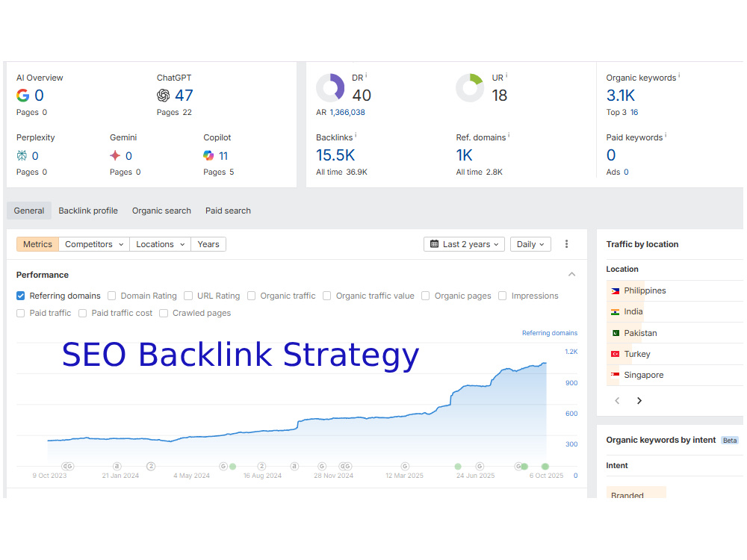Open the 15.5K backlinks link
The width and height of the screenshot is (747, 560).
[x=335, y=155]
